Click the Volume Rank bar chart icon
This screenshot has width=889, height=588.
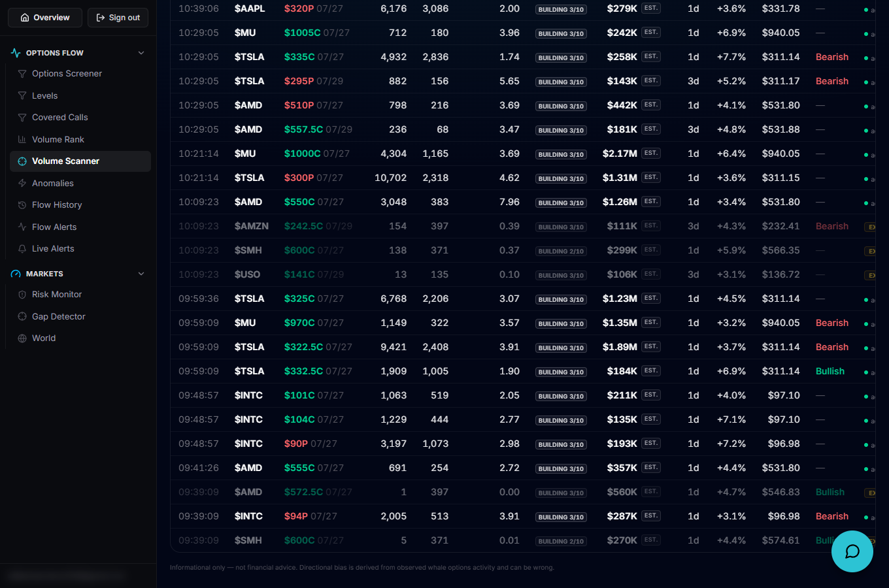click(x=22, y=139)
